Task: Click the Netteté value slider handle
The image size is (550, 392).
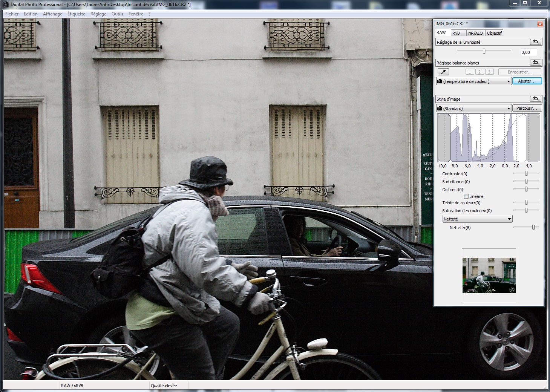Action: [533, 227]
